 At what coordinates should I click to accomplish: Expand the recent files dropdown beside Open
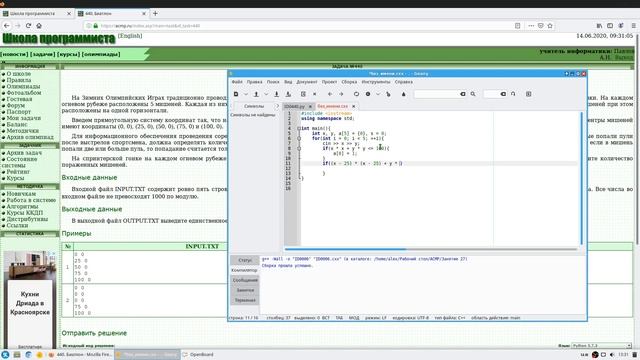[266, 94]
